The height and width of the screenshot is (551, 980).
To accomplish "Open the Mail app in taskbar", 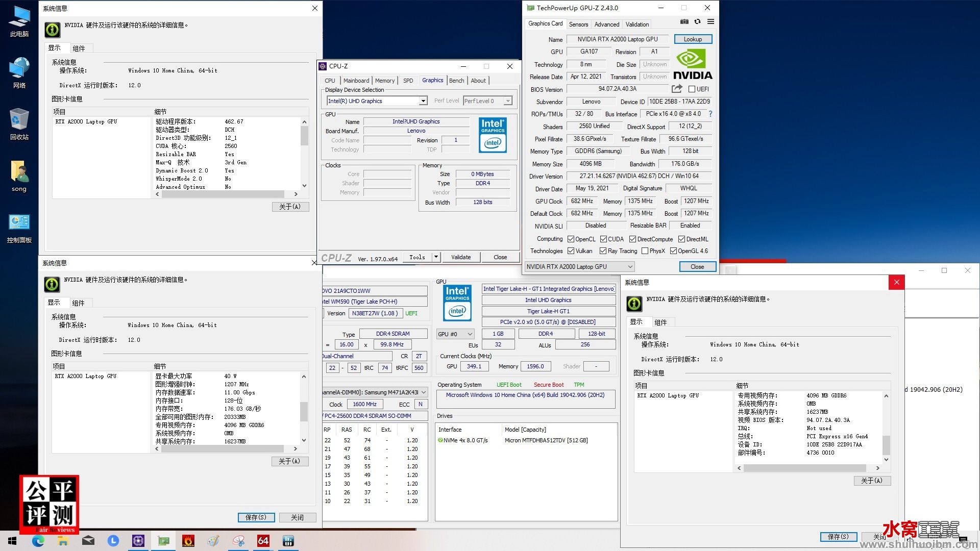I will (88, 541).
